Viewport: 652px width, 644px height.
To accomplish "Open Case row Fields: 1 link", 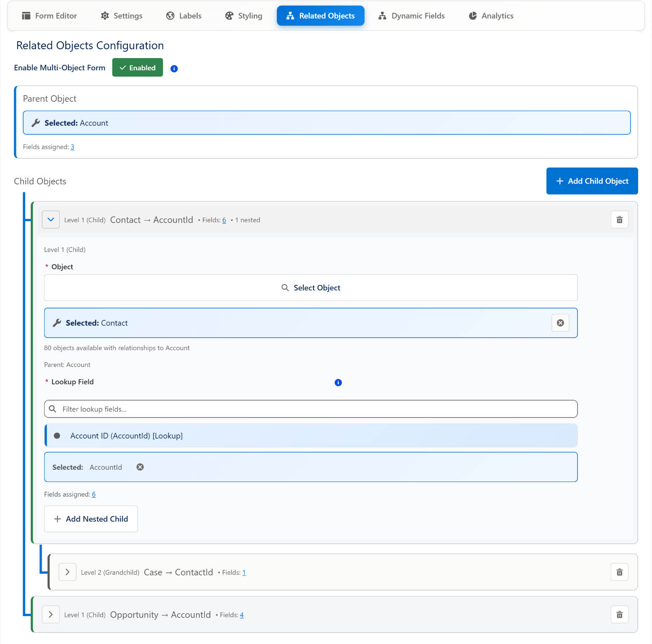I will pyautogui.click(x=244, y=572).
